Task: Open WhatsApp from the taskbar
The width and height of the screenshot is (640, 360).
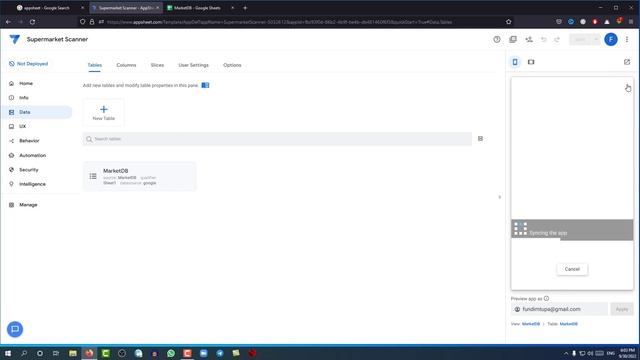Action: (x=171, y=353)
